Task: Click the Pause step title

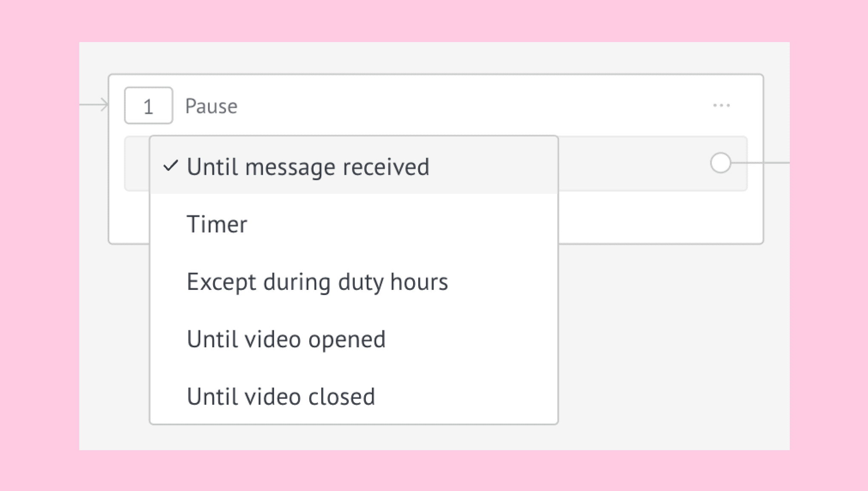Action: 211,106
